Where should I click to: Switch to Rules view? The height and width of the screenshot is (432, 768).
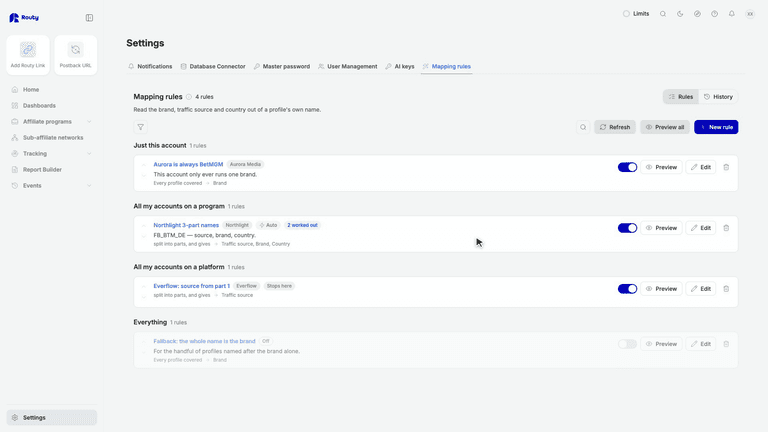pyautogui.click(x=681, y=97)
